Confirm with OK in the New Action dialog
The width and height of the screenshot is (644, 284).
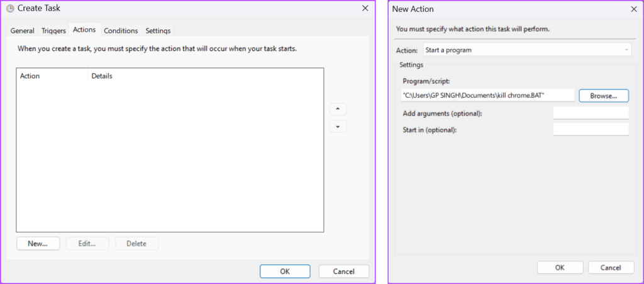(x=560, y=268)
